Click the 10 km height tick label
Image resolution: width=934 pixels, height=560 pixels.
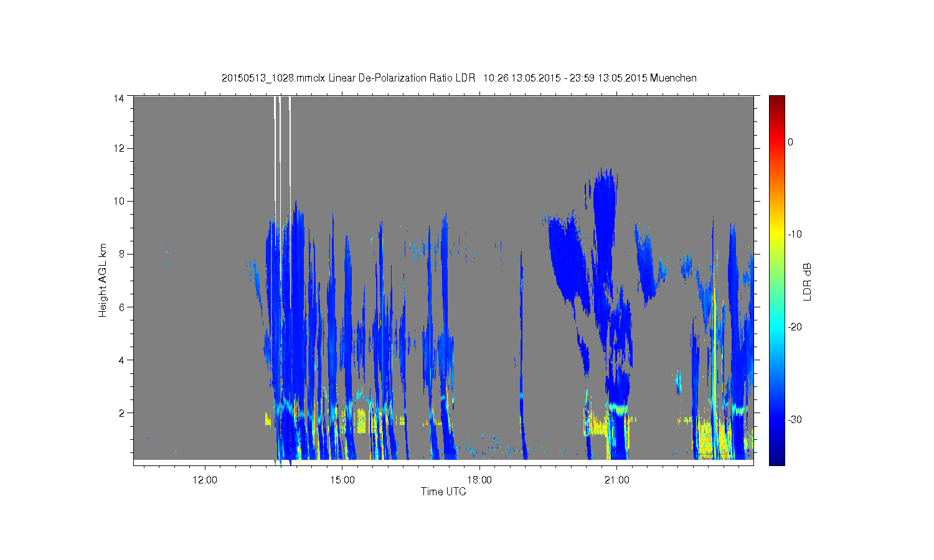(119, 201)
